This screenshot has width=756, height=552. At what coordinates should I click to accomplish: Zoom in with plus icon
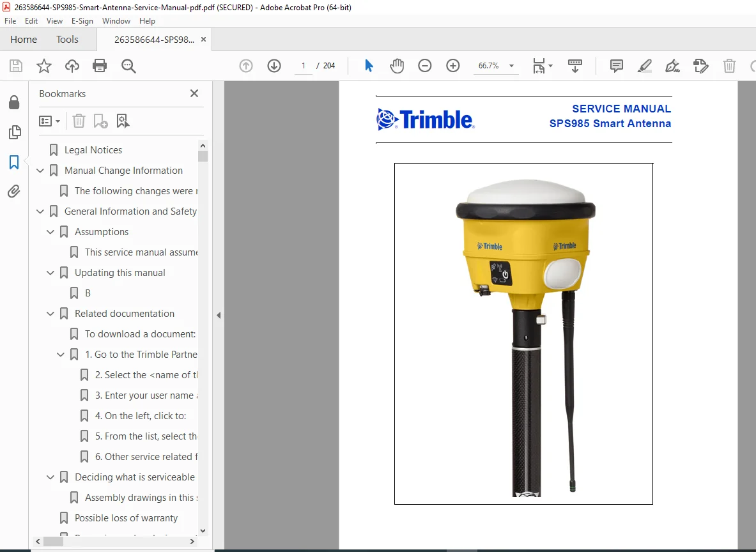tap(452, 66)
